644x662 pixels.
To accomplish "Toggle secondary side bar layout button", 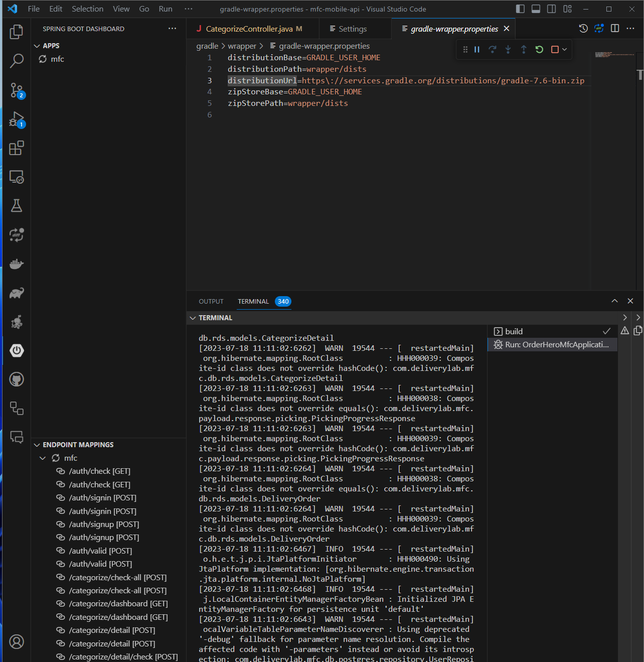I will (x=551, y=9).
